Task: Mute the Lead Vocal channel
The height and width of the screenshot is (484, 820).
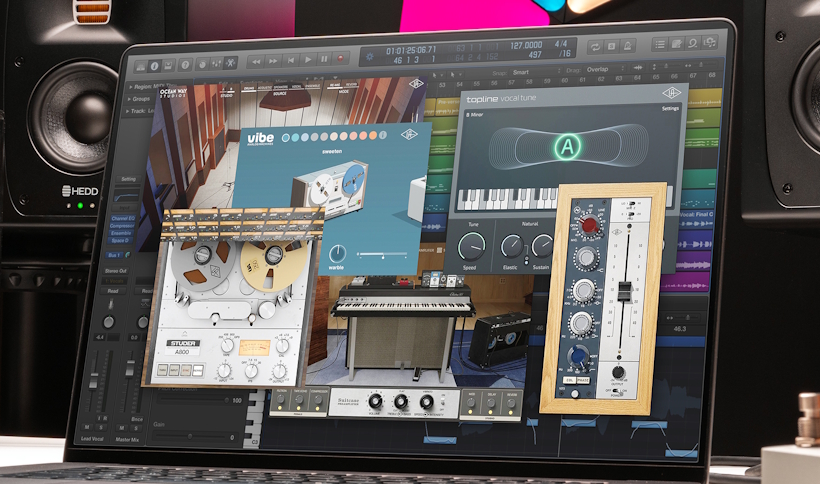Action: coord(87,428)
